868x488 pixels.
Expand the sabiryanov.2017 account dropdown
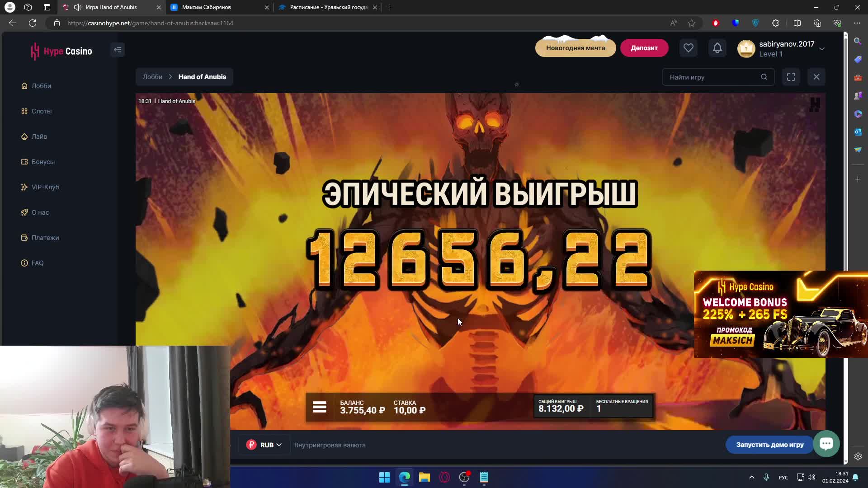(822, 49)
